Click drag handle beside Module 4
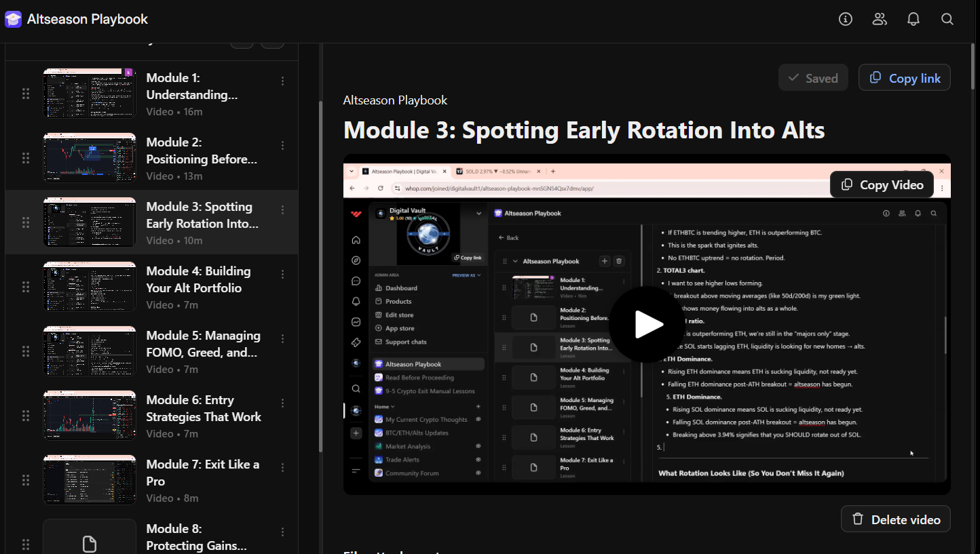 pos(26,287)
